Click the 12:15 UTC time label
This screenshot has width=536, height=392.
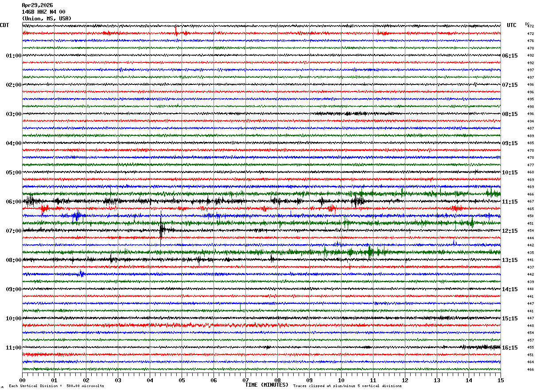click(510, 231)
